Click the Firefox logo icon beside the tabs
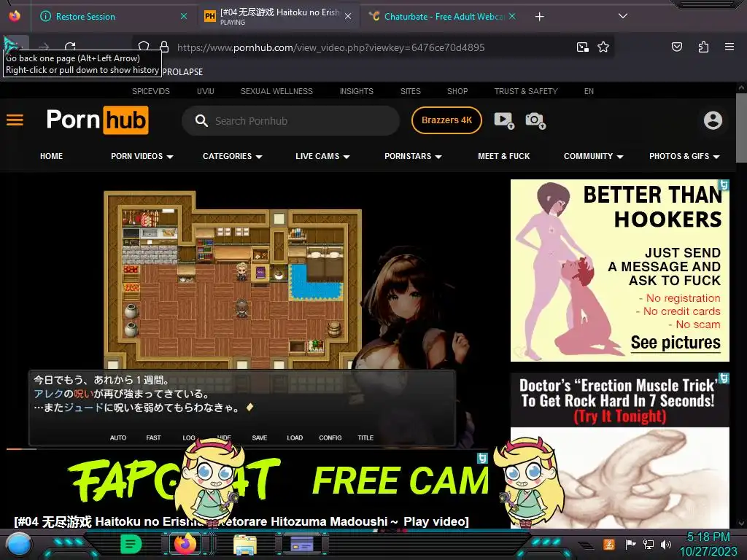 pyautogui.click(x=15, y=16)
